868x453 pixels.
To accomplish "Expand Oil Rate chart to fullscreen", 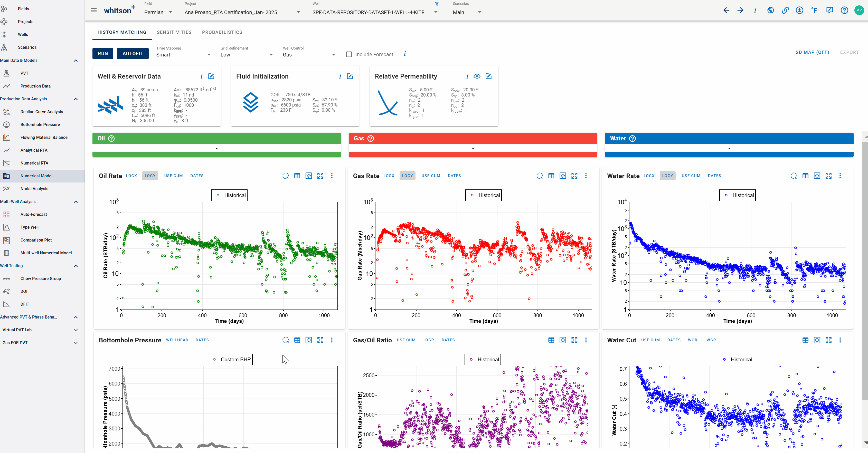I will 320,176.
